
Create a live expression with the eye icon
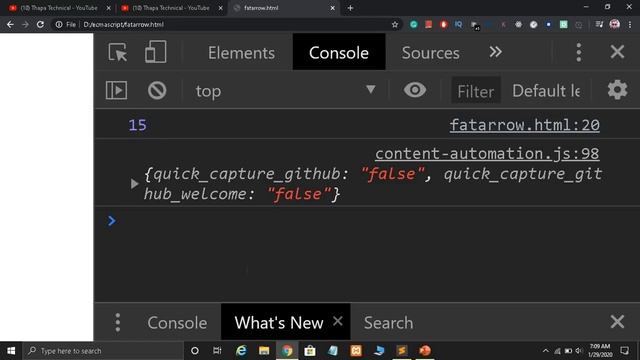point(415,90)
